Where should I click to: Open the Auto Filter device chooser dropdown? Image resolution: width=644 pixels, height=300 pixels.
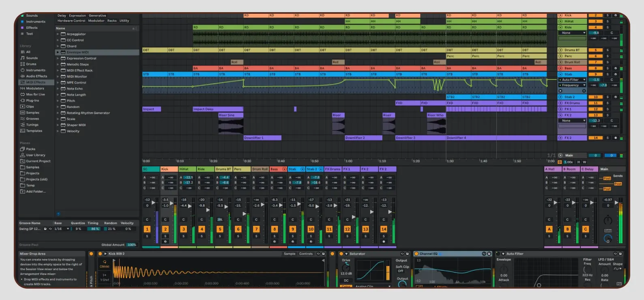click(572, 80)
